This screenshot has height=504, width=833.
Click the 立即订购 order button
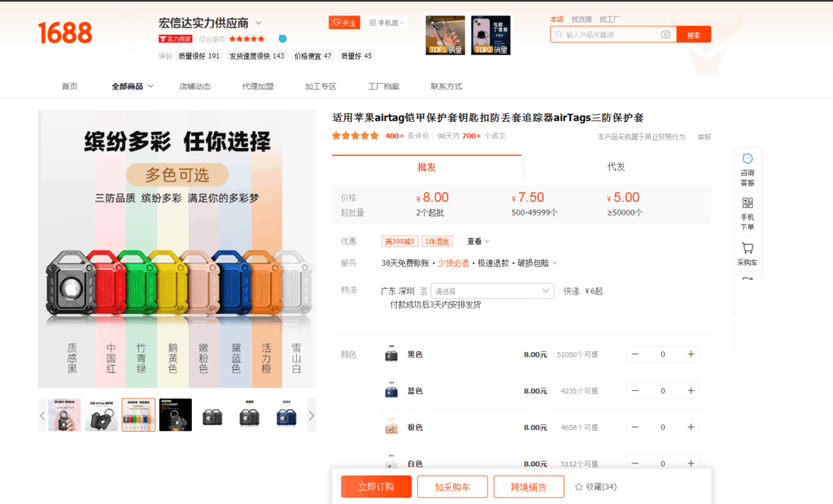pyautogui.click(x=376, y=487)
